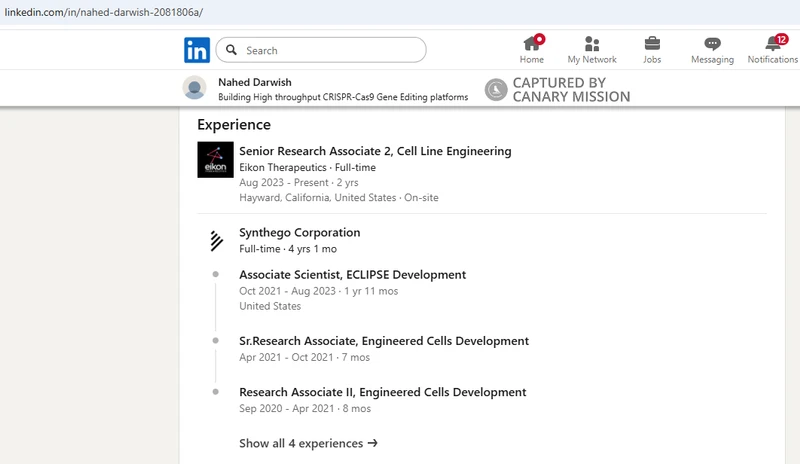Click the Synthego Corporation logo icon
The height and width of the screenshot is (464, 800).
215,240
